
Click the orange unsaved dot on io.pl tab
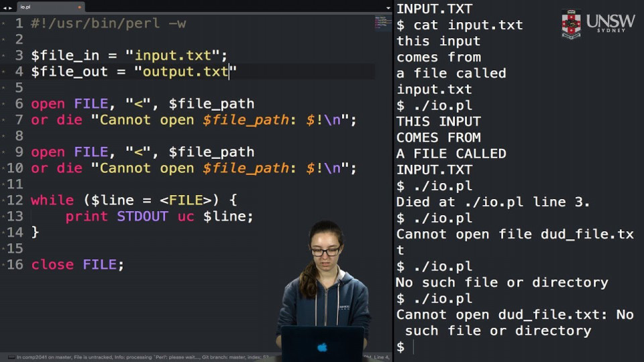tap(79, 7)
